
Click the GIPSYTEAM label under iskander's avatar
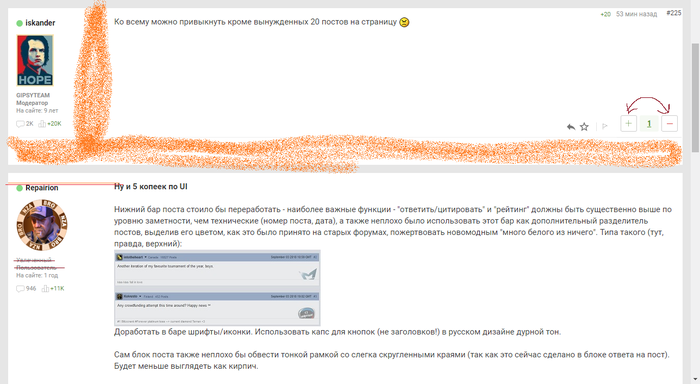(x=33, y=95)
